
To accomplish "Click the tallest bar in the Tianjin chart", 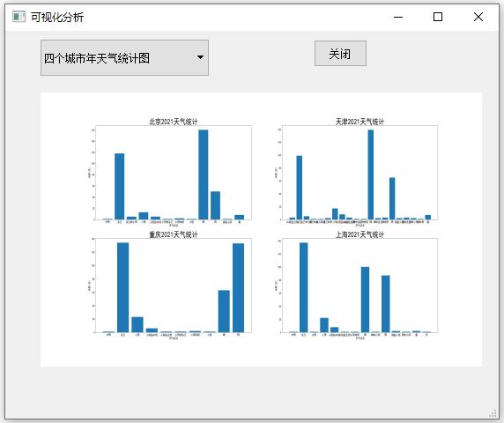I will [371, 174].
